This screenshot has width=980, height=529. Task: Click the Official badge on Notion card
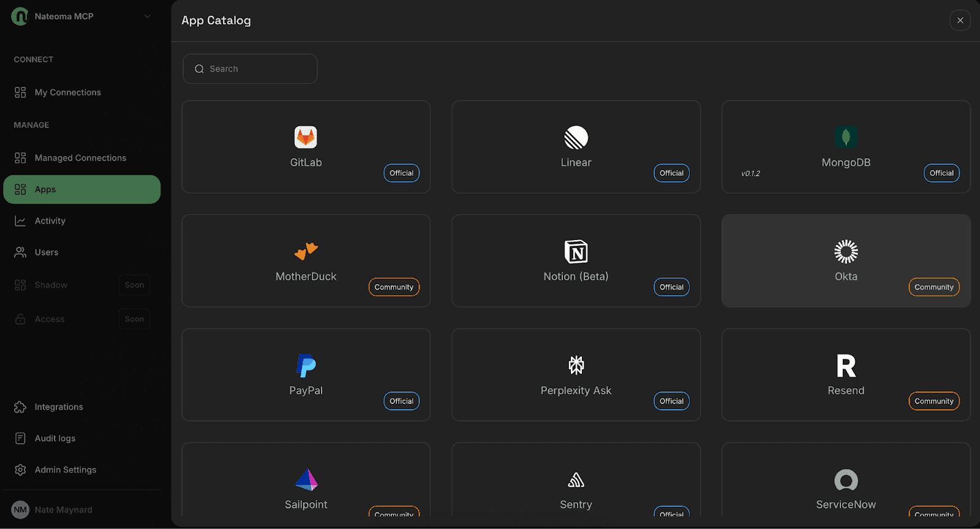click(x=671, y=287)
